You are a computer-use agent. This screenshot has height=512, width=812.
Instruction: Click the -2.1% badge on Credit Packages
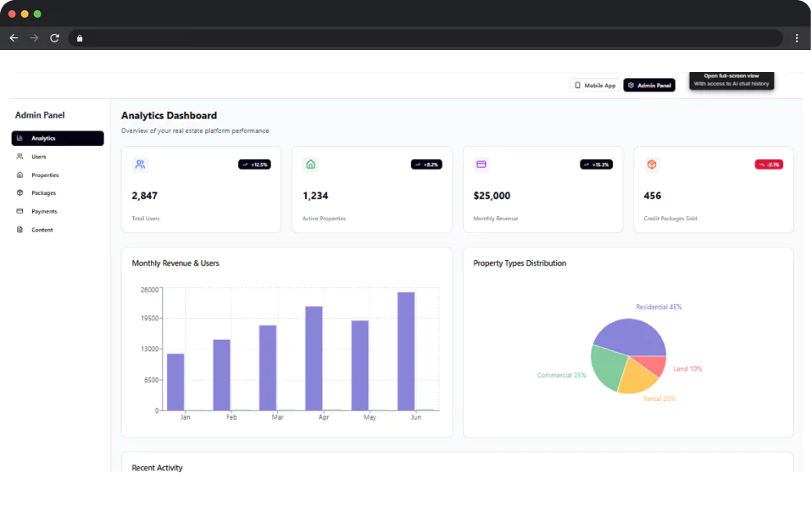tap(769, 164)
